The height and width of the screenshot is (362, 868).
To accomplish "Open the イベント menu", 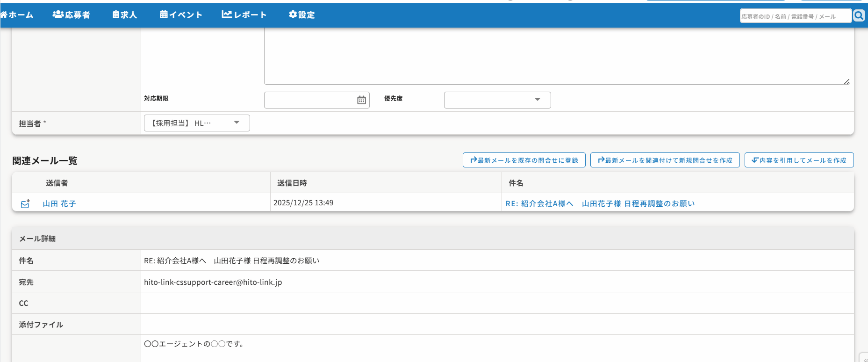I will coord(181,15).
